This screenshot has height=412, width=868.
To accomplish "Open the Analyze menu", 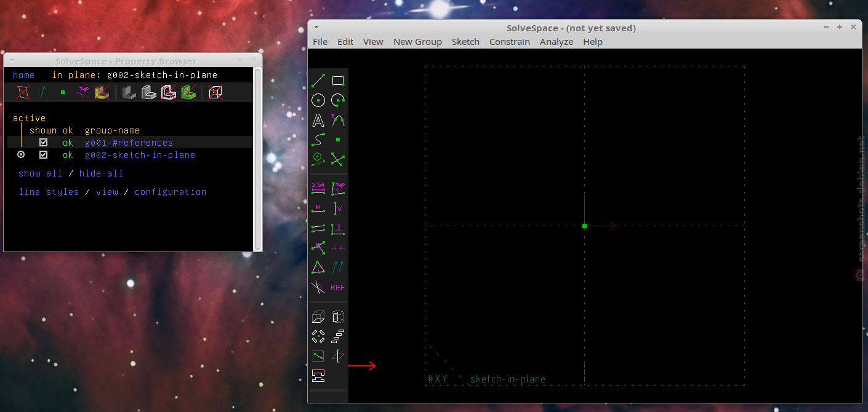I will tap(557, 42).
